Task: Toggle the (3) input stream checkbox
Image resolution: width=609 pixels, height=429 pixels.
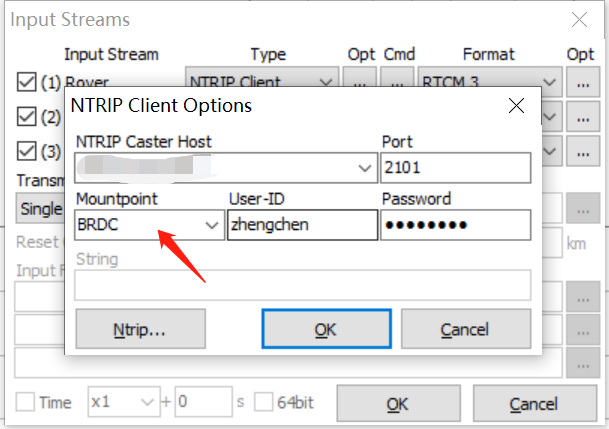Action: tap(26, 151)
